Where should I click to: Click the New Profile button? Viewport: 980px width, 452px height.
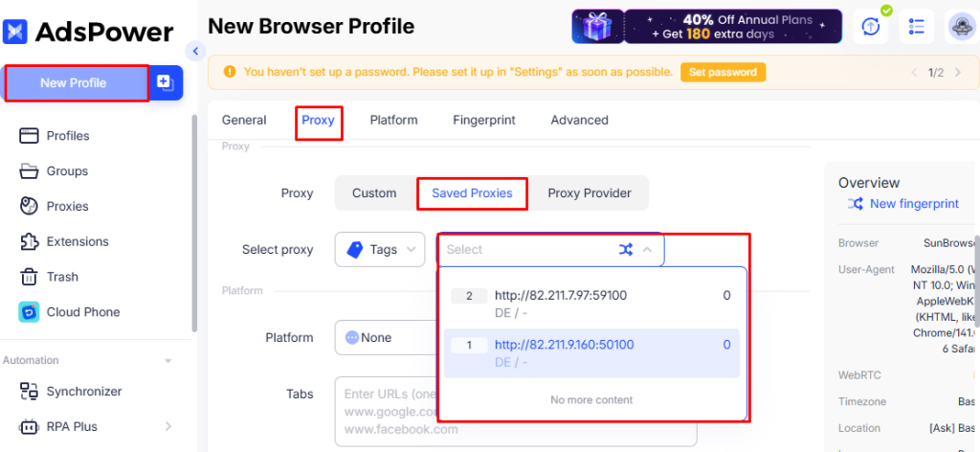pyautogui.click(x=77, y=82)
